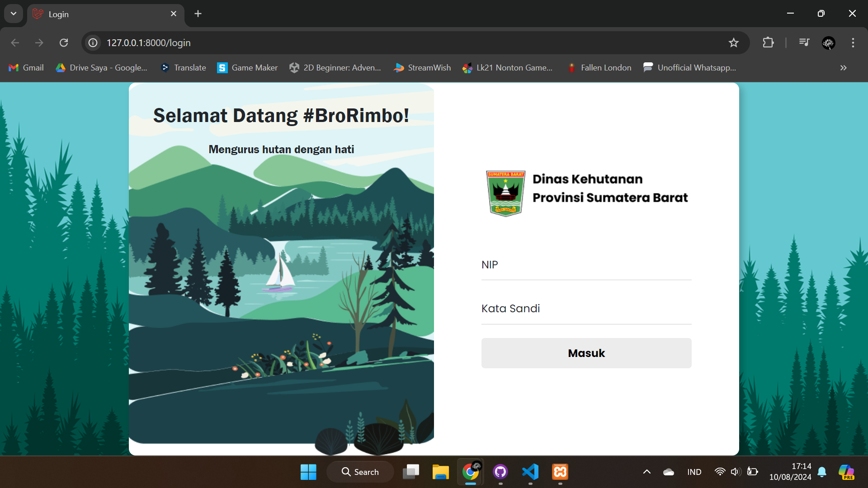Screen dimensions: 868x488
Task: Open the Drive Saya bookmark
Action: coord(100,67)
